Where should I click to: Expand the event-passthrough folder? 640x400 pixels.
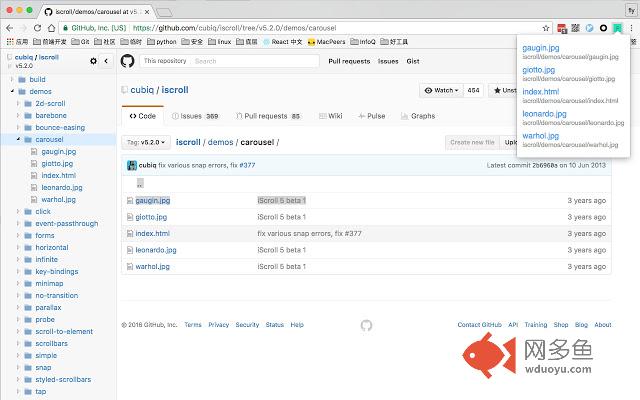[18, 223]
